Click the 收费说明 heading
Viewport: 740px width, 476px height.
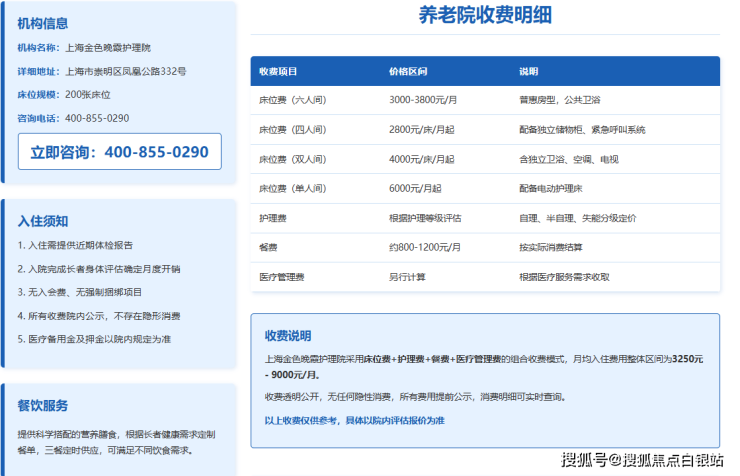pos(288,336)
